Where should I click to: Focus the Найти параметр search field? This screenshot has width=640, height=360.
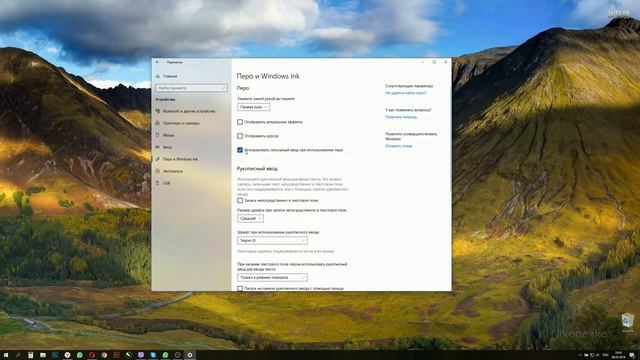point(191,88)
